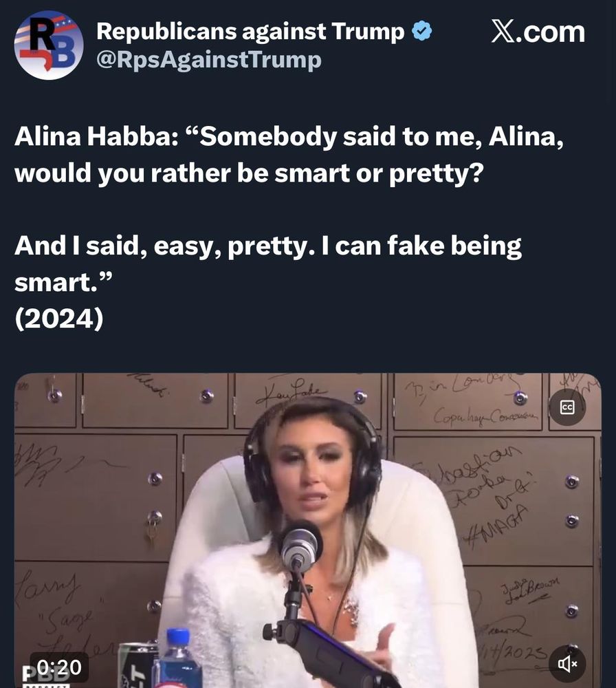Visit the @RpsAgainstTrump handle link
The height and width of the screenshot is (688, 616).
209,60
